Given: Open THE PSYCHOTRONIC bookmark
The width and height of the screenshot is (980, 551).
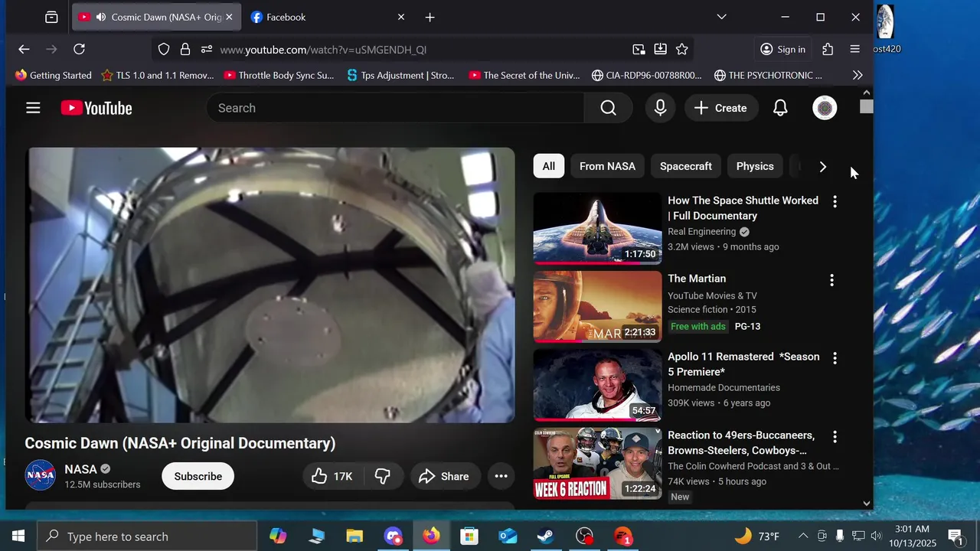Looking at the screenshot, I should 768,75.
